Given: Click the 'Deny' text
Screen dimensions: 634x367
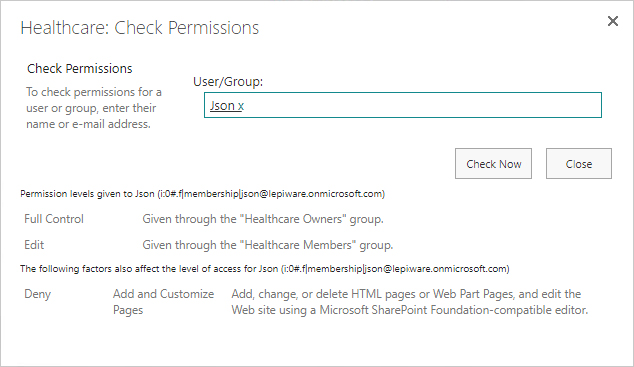Looking at the screenshot, I should [38, 294].
